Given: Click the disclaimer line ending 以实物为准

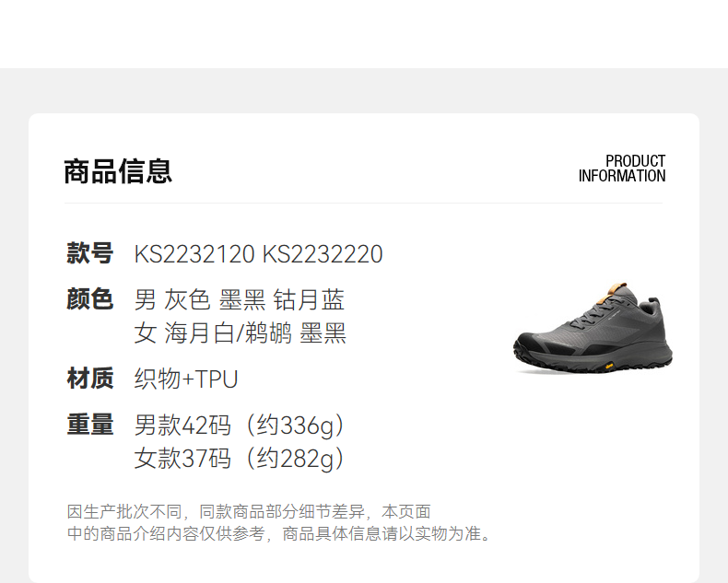Looking at the screenshot, I should pyautogui.click(x=279, y=533).
